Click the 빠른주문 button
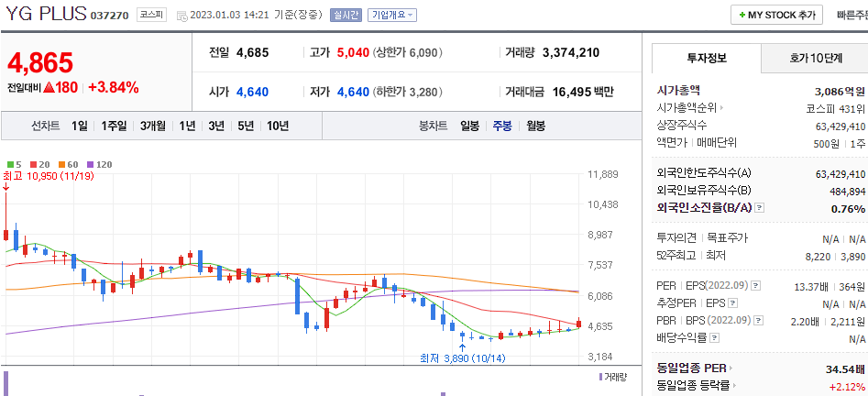The image size is (868, 396). (x=852, y=15)
